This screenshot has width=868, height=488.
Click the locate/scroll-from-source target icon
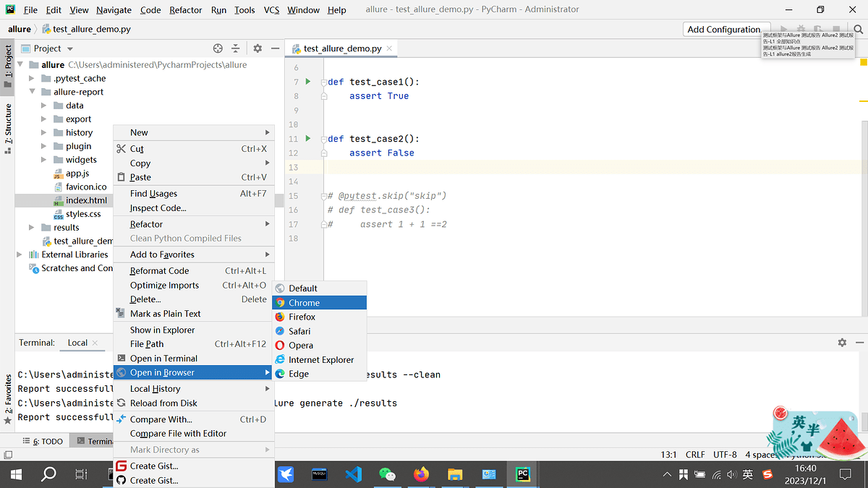coord(218,48)
